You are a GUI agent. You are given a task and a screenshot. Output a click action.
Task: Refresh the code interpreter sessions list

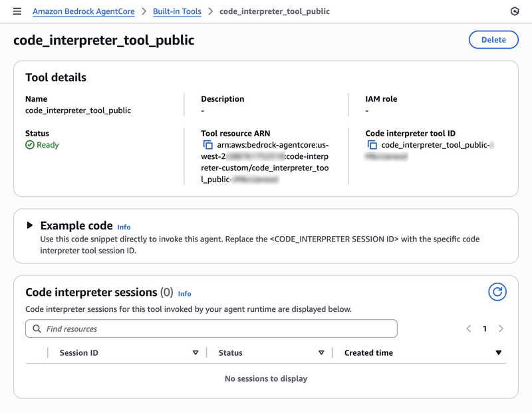(x=497, y=292)
